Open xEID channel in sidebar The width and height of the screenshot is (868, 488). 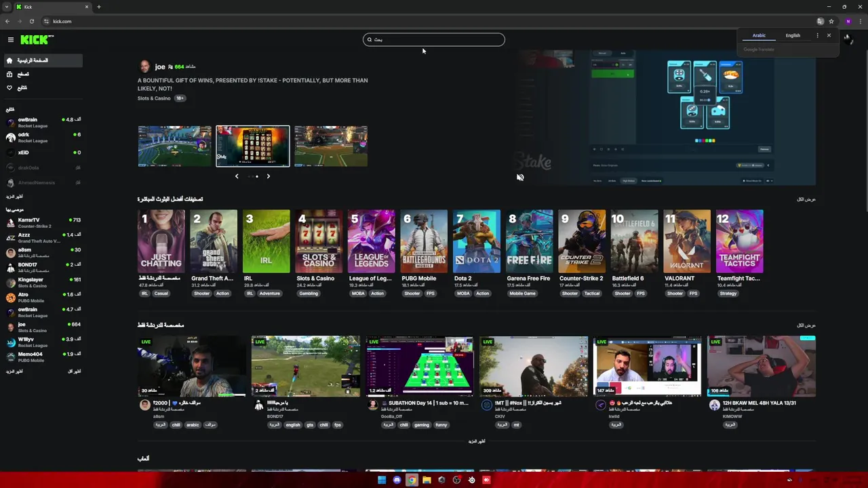tap(42, 152)
